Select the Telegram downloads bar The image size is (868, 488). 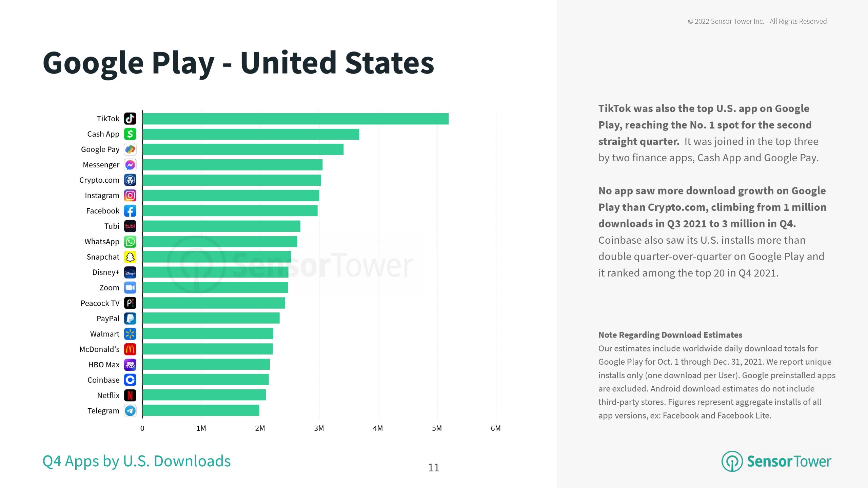201,410
